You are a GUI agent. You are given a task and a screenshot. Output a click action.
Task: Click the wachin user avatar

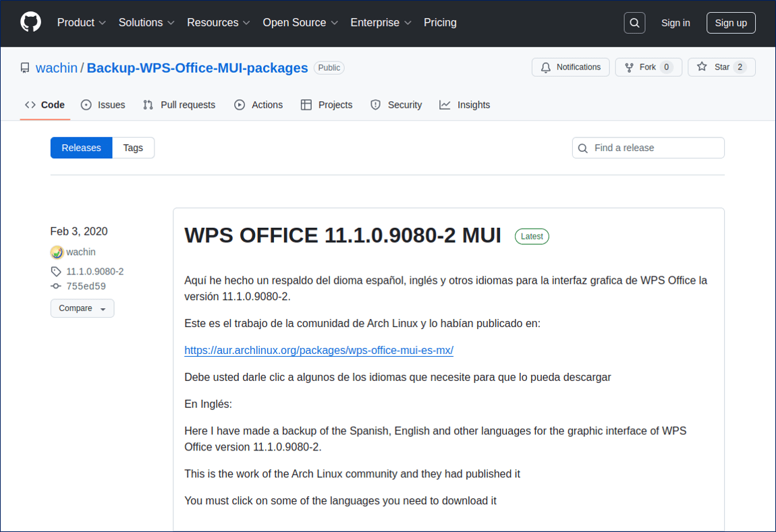(57, 252)
